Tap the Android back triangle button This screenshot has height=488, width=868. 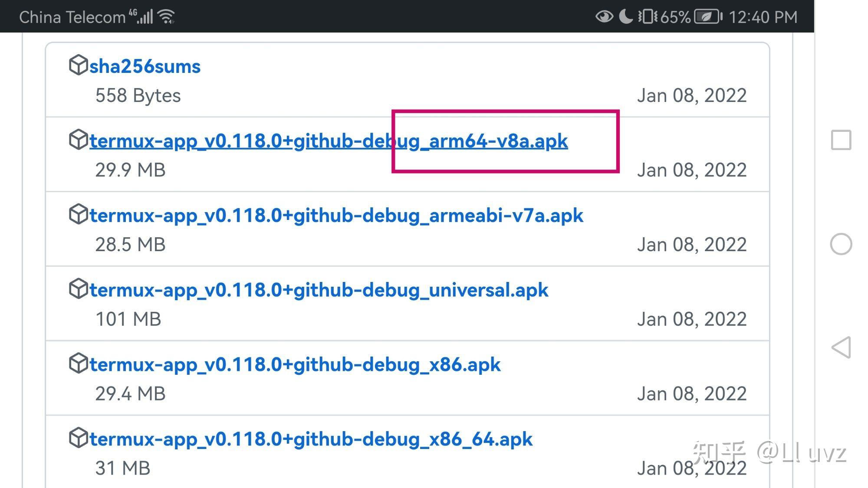pos(841,347)
